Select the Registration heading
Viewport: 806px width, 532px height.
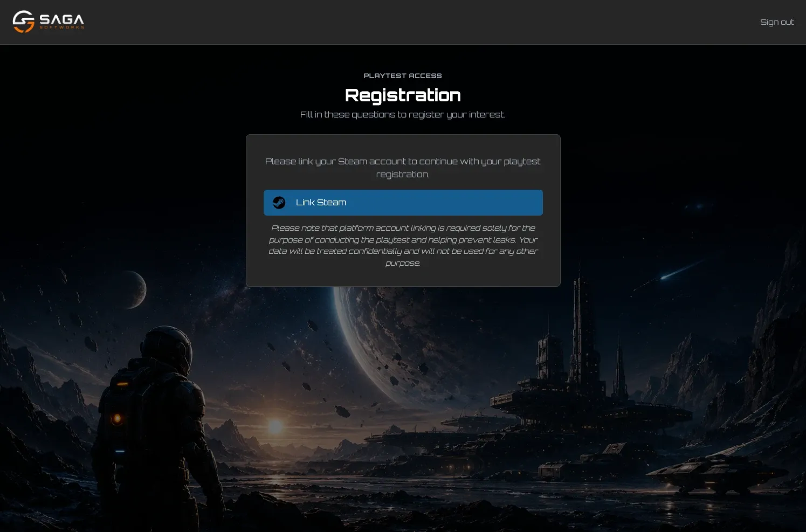(403, 95)
